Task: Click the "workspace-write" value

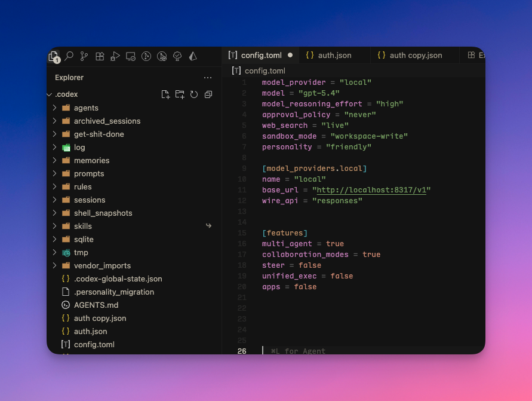Action: [x=369, y=136]
